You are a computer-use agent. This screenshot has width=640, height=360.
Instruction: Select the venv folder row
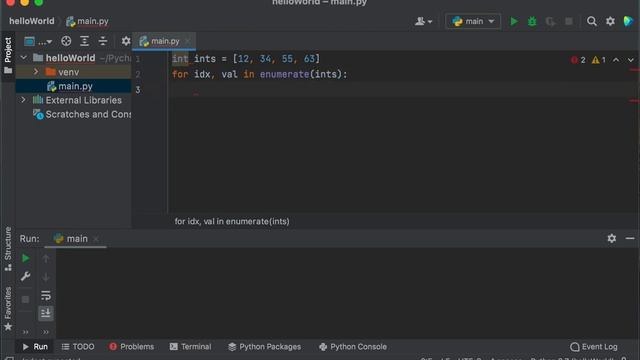tap(73, 72)
